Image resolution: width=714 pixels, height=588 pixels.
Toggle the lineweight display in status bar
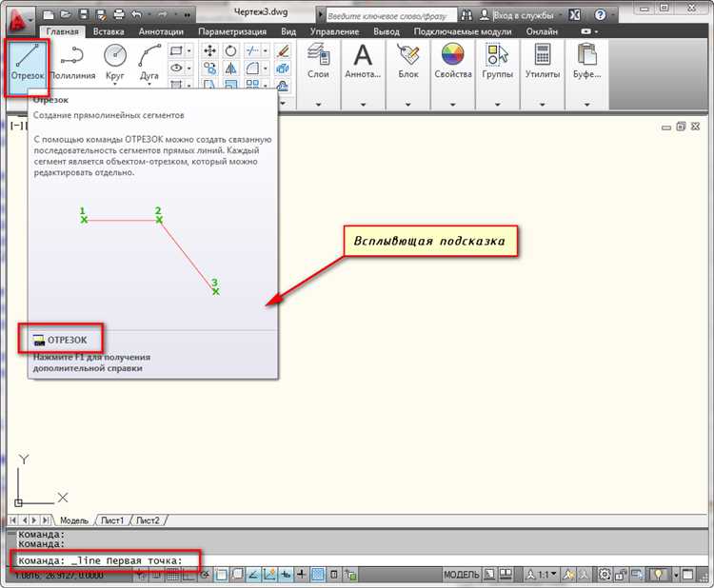point(301,575)
